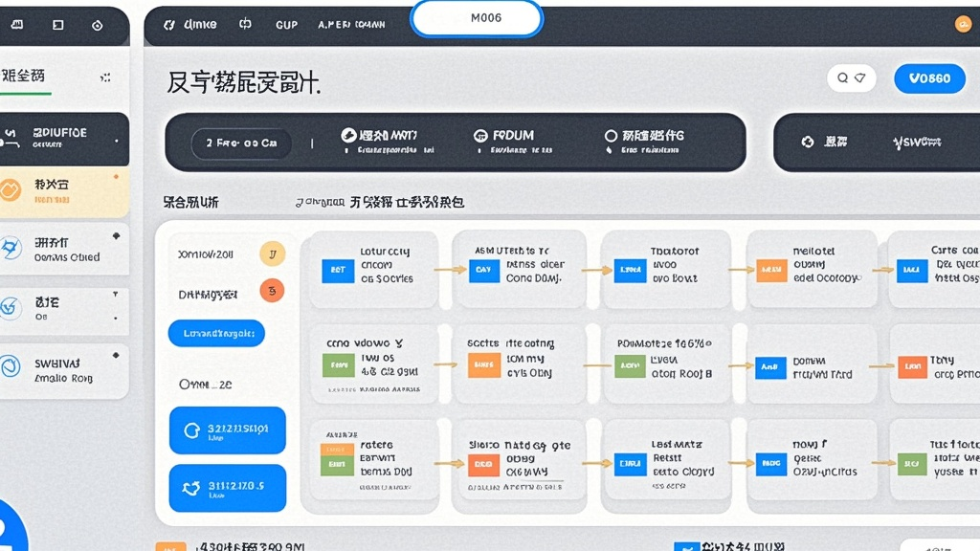
Task: Open the 'Tbatorot' flow card
Action: point(666,269)
